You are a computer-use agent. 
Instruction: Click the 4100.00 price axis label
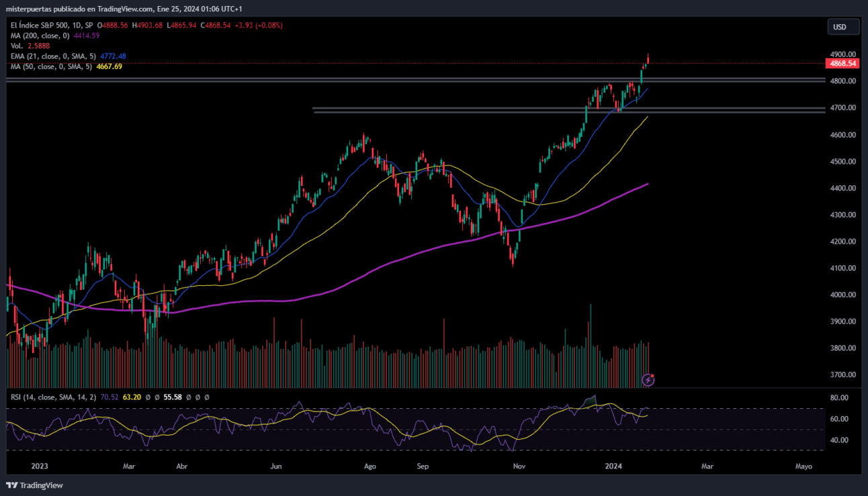(x=843, y=268)
